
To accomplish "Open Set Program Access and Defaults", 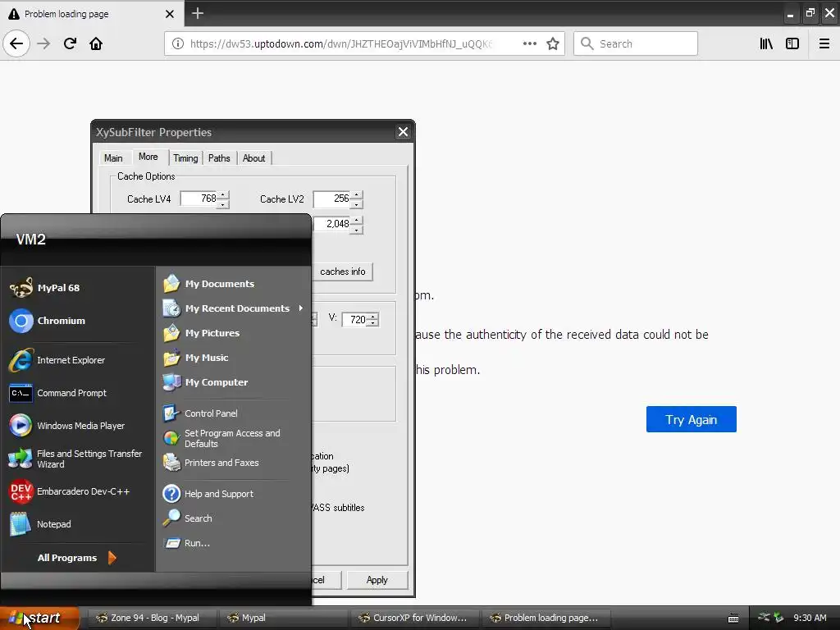I will (233, 438).
